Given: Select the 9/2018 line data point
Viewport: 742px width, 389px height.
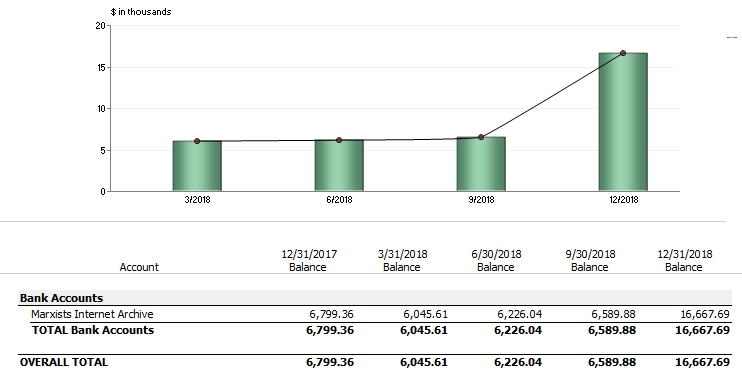Looking at the screenshot, I should click(481, 137).
